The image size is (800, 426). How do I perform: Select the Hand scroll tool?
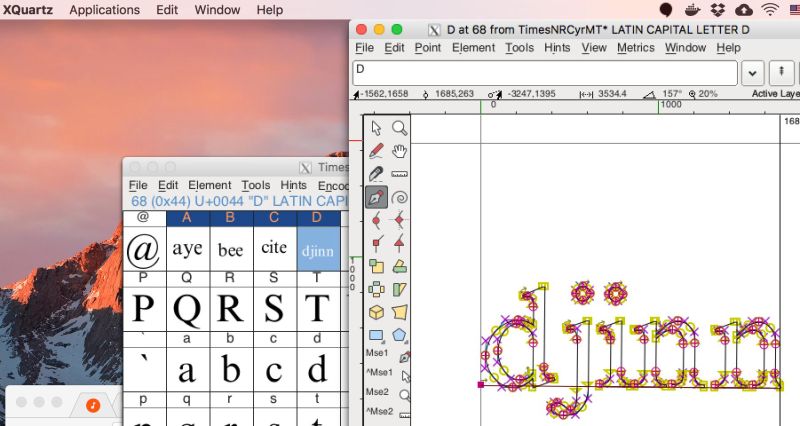tap(399, 151)
